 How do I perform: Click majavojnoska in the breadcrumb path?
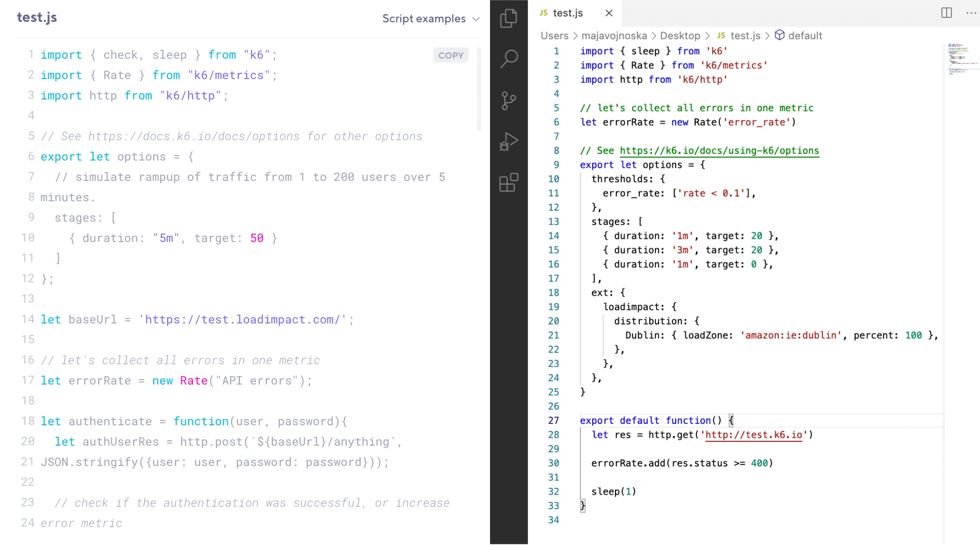tap(614, 35)
